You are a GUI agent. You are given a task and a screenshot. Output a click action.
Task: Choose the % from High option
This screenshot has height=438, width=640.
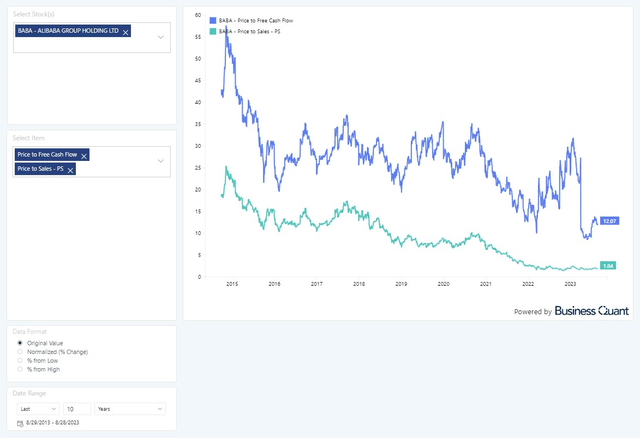(x=19, y=370)
